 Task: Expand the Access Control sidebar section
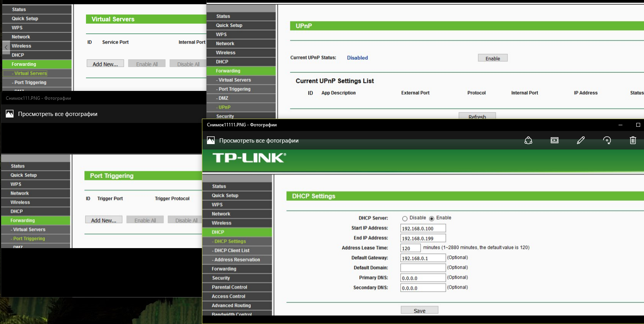pos(228,296)
